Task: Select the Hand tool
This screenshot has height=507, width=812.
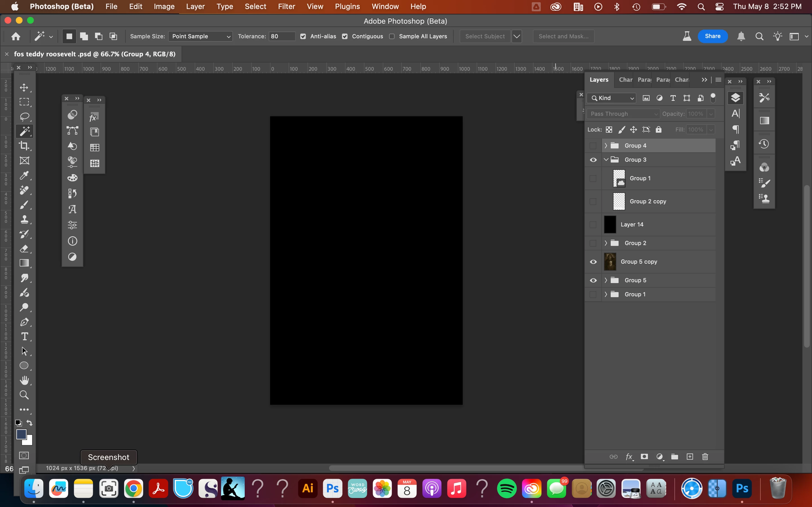Action: 24,380
